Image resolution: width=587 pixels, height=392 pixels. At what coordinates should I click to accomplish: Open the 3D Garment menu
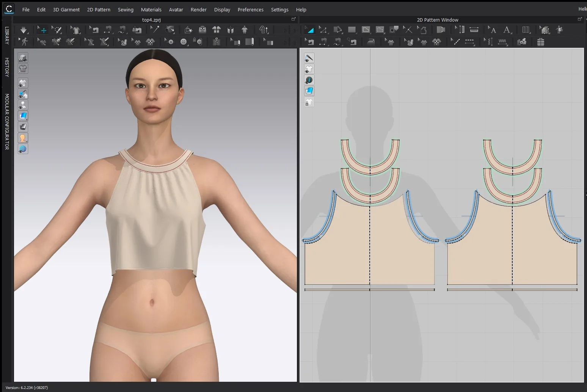pos(66,9)
